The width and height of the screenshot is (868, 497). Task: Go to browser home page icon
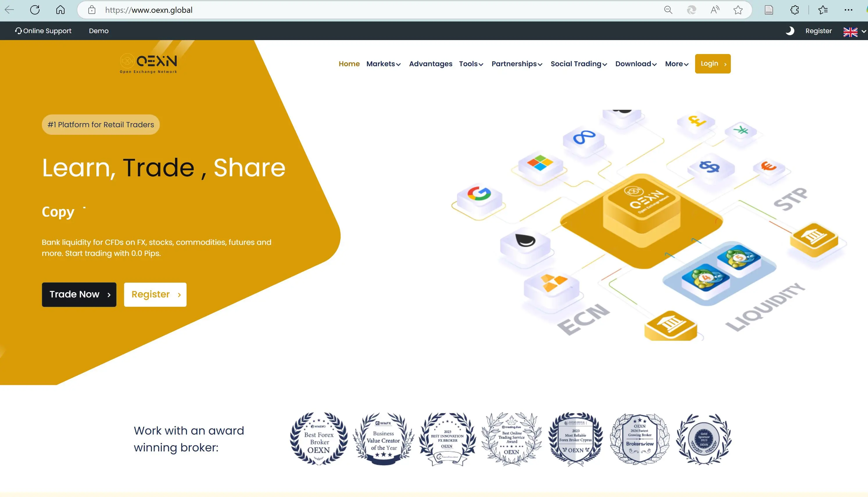tap(60, 10)
